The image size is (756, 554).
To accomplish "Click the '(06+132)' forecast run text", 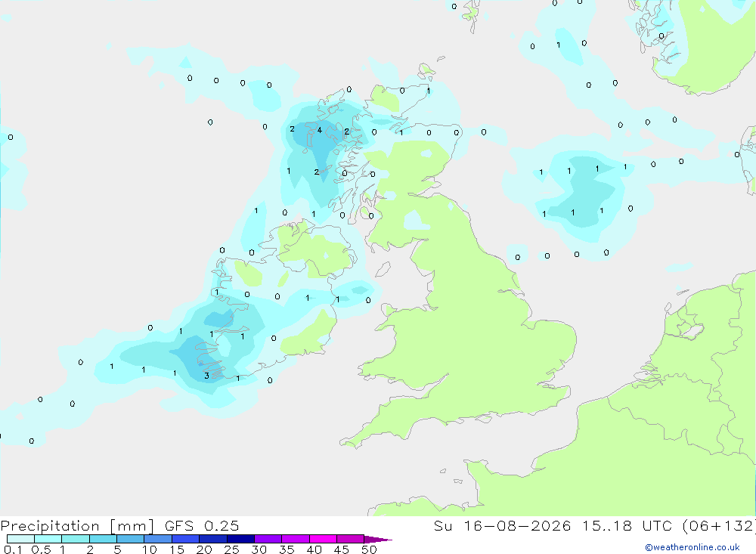I will (719, 525).
